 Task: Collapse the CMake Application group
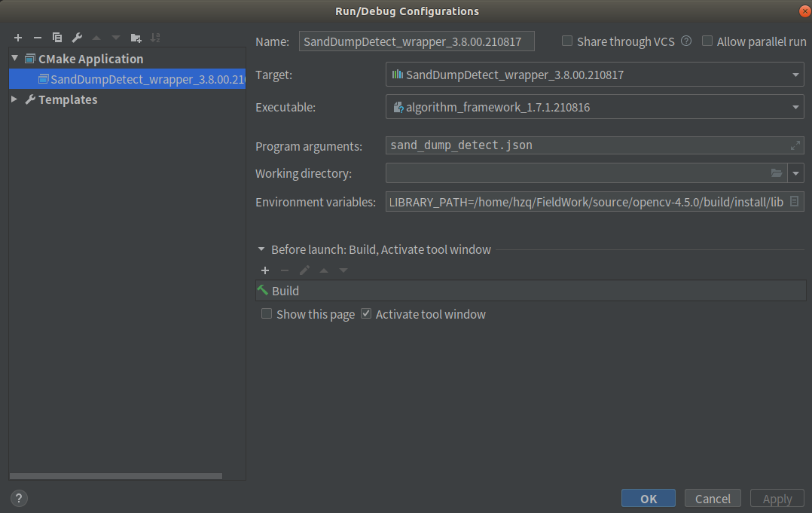(14, 58)
